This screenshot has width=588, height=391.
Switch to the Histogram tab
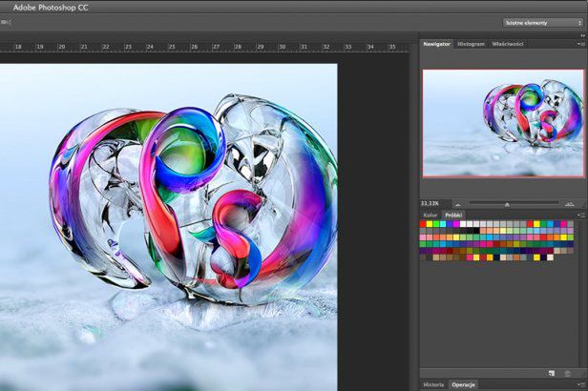(x=472, y=44)
